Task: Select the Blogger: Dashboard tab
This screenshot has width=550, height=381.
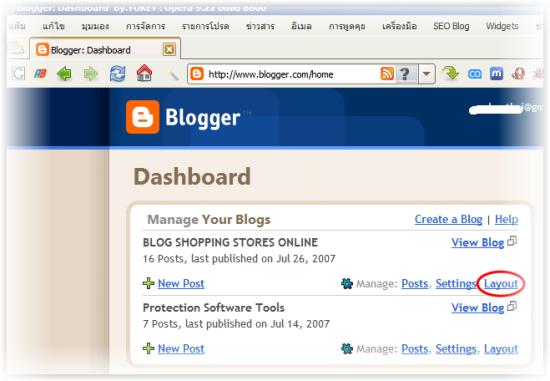Action: click(x=105, y=49)
